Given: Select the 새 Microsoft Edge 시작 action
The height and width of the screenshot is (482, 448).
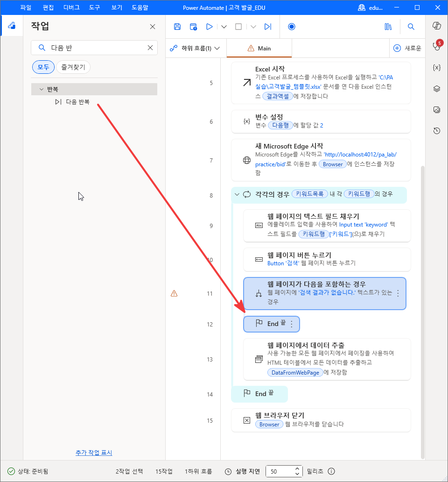Looking at the screenshot, I should tap(321, 160).
